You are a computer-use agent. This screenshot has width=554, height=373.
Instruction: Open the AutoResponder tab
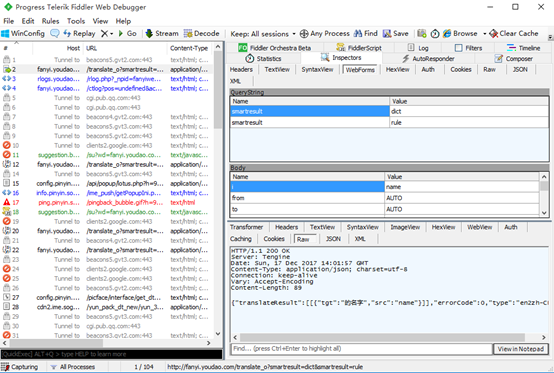429,59
